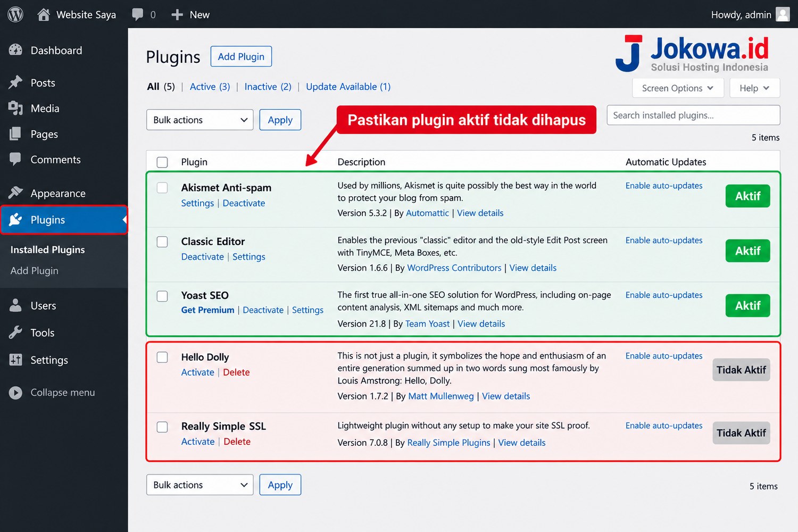Activate Really Simple SSL plugin
This screenshot has height=532, width=798.
[198, 442]
